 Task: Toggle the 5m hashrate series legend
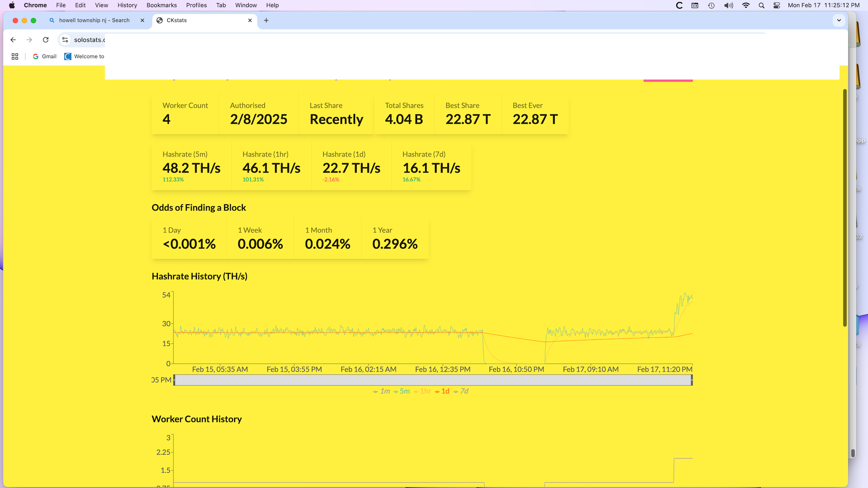click(401, 391)
